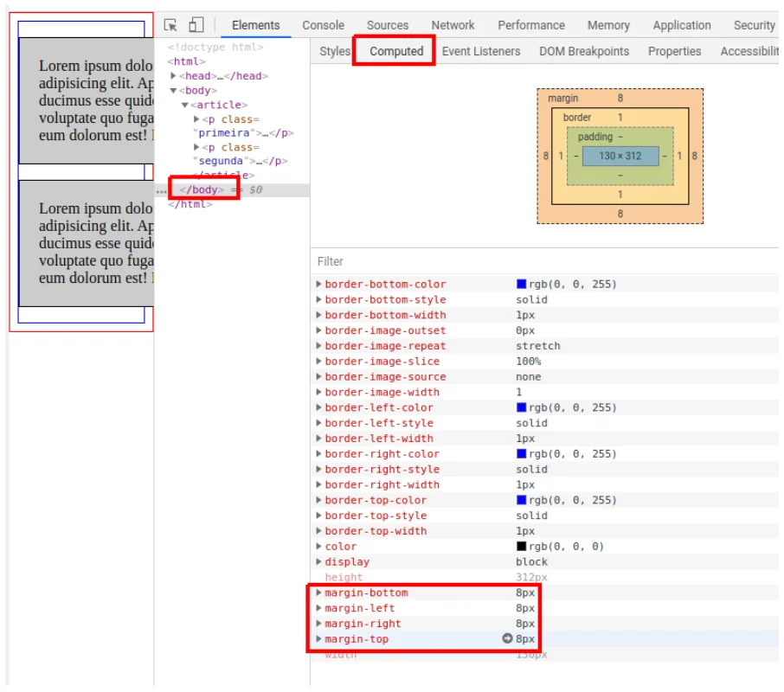Expand the border-bottom-color property
This screenshot has width=784, height=692.
(318, 284)
